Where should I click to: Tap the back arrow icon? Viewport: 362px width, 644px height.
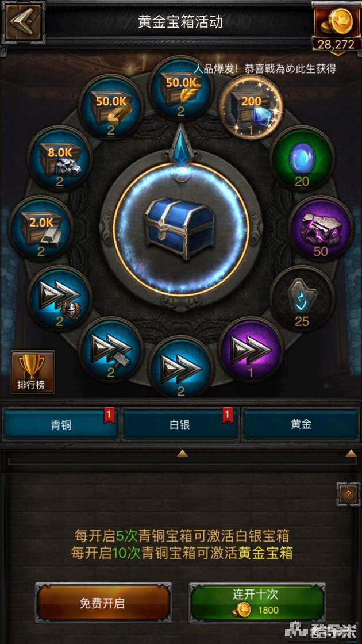click(x=22, y=22)
